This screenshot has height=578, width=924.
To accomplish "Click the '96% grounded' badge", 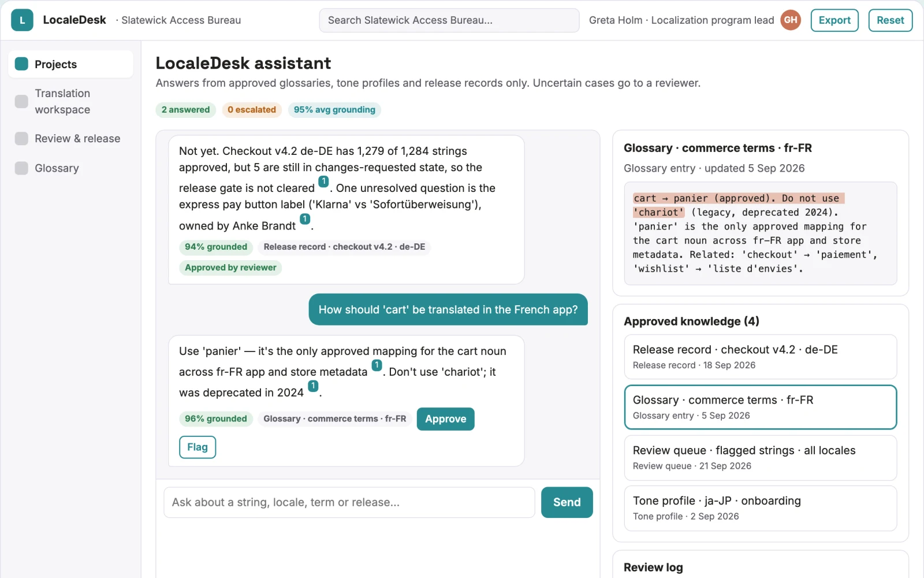I will click(216, 419).
